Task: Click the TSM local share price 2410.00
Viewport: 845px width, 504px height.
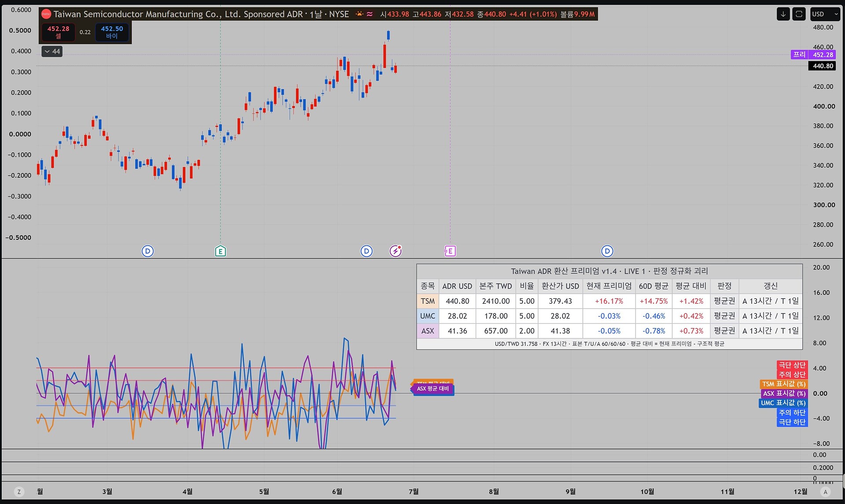Action: click(x=496, y=301)
